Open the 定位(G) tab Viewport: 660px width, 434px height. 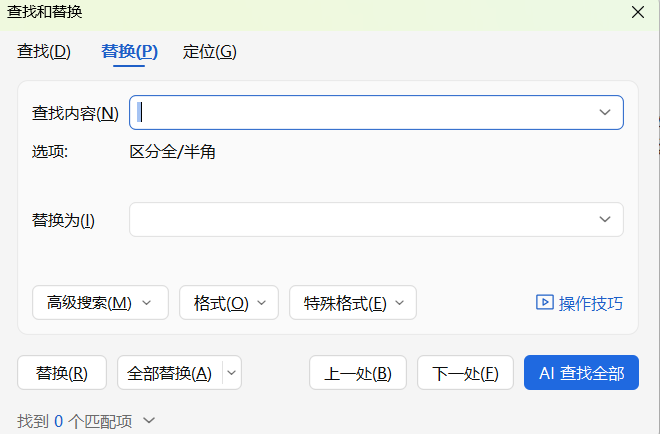209,52
